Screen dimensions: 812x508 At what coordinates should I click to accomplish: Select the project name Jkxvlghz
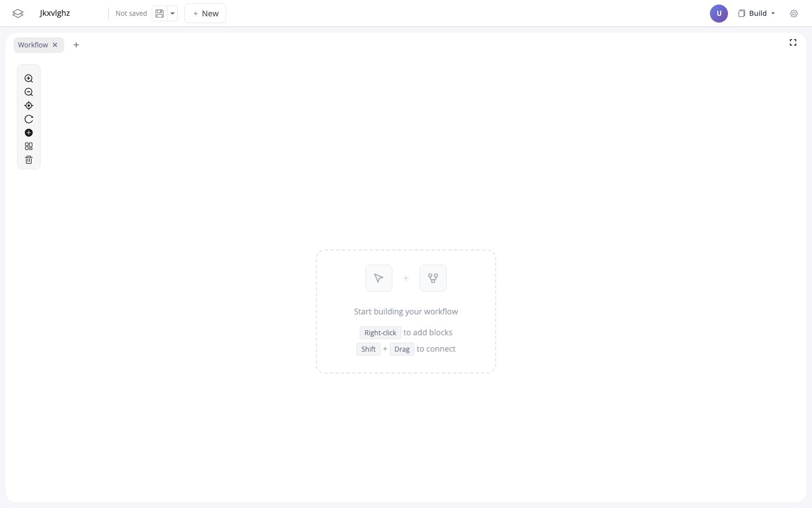[x=55, y=13]
